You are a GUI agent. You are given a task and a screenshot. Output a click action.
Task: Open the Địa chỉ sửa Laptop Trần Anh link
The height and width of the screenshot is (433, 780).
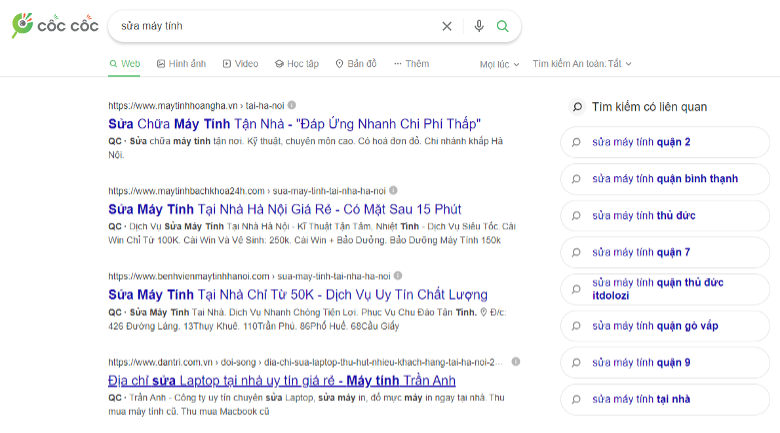point(281,381)
